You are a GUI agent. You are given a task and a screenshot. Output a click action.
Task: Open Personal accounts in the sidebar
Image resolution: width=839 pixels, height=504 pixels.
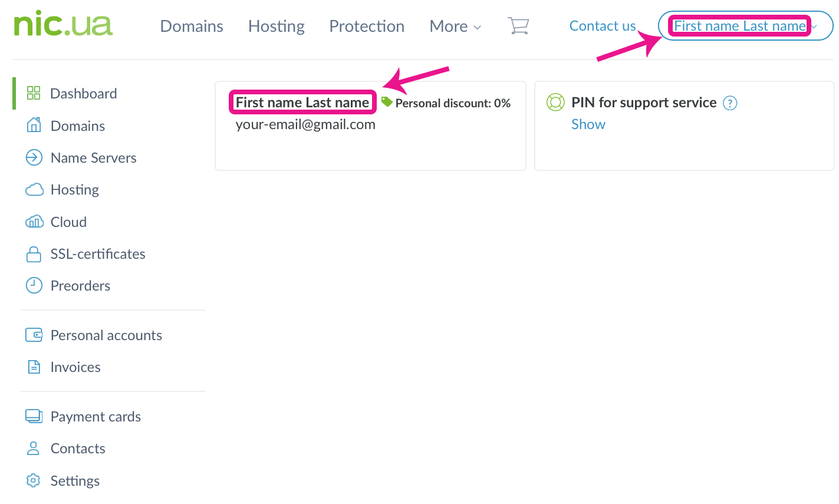point(106,335)
